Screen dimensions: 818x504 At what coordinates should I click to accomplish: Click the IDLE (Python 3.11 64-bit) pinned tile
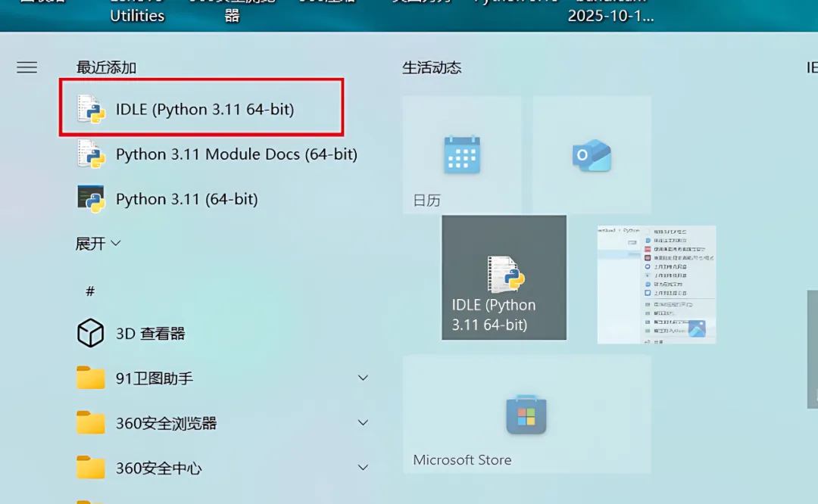(504, 277)
